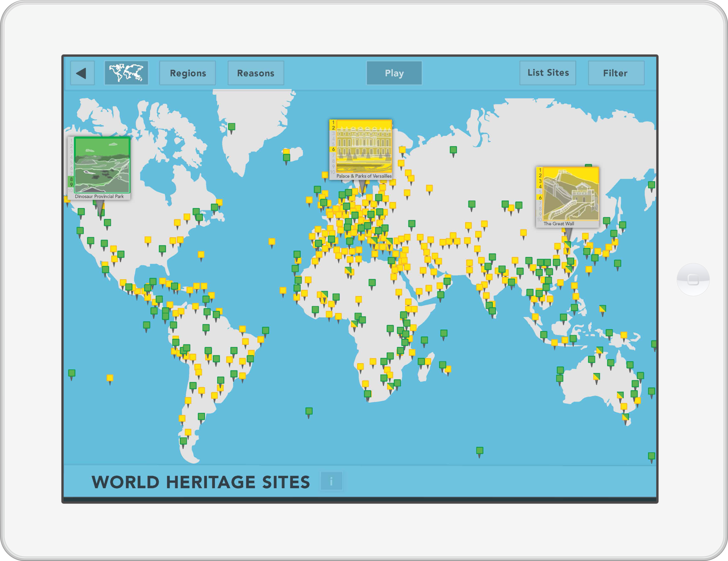Image resolution: width=728 pixels, height=561 pixels.
Task: Select the green pin in southern Indian Ocean
Action: coord(480,452)
